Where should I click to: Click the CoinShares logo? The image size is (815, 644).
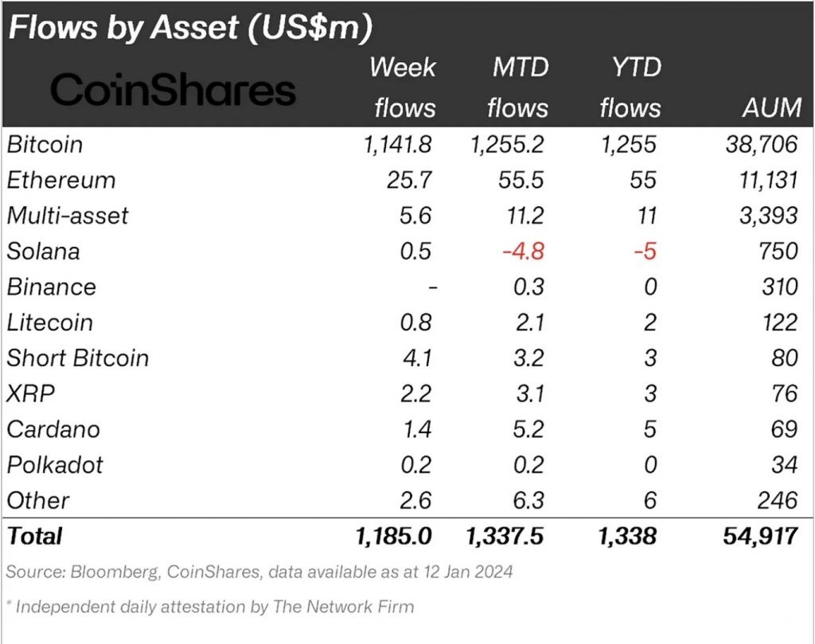(x=173, y=89)
